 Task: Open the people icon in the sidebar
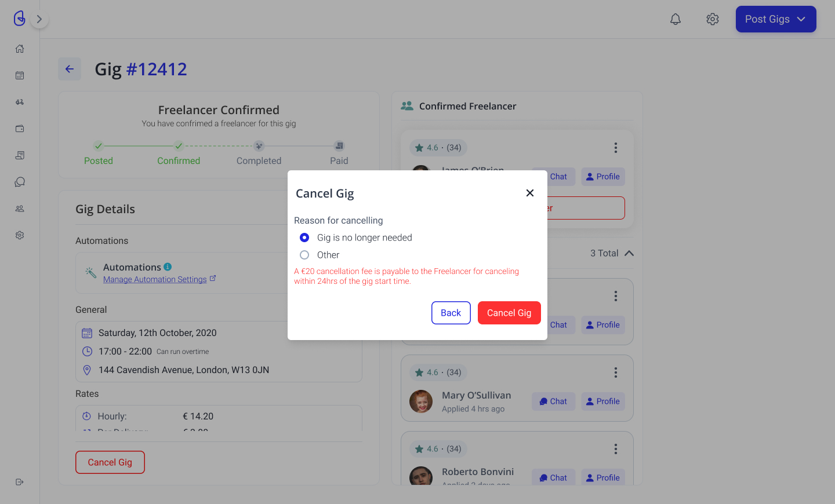tap(20, 209)
